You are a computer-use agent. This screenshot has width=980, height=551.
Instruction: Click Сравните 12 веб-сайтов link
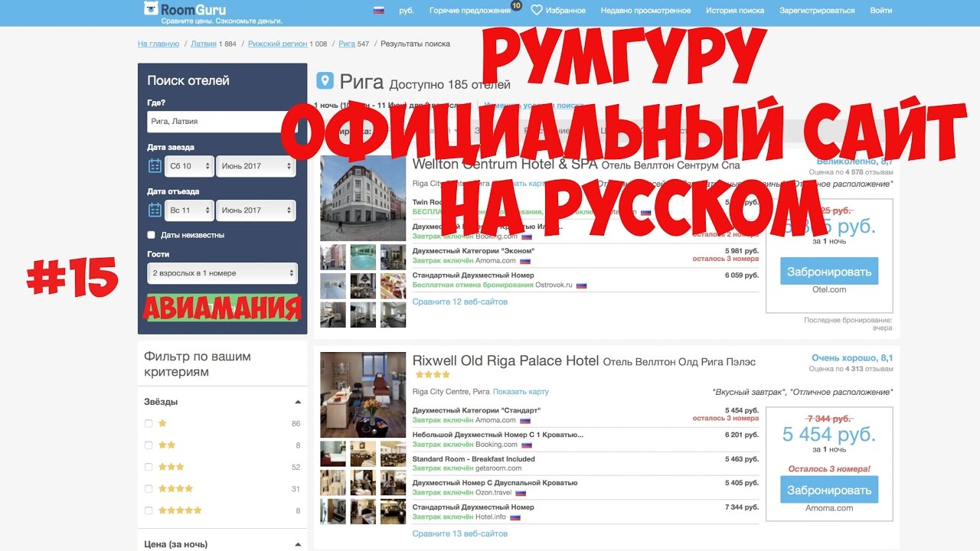coord(459,302)
